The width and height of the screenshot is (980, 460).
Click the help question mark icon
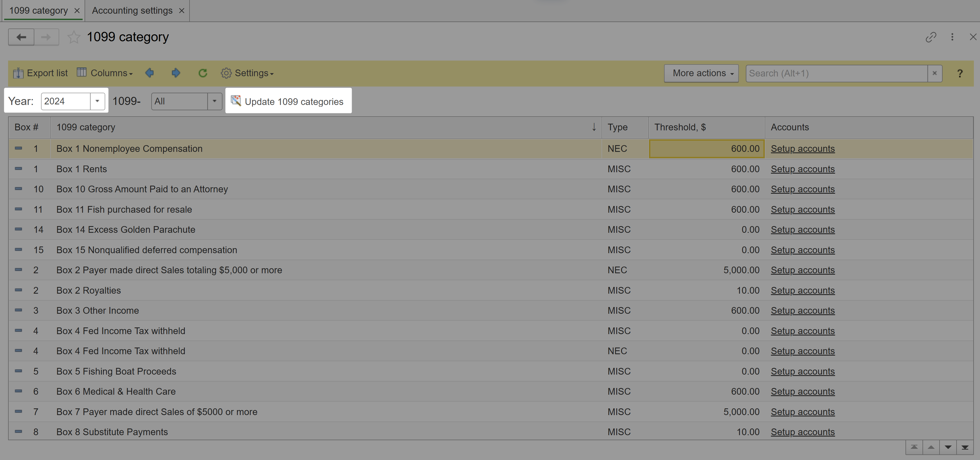click(x=960, y=73)
